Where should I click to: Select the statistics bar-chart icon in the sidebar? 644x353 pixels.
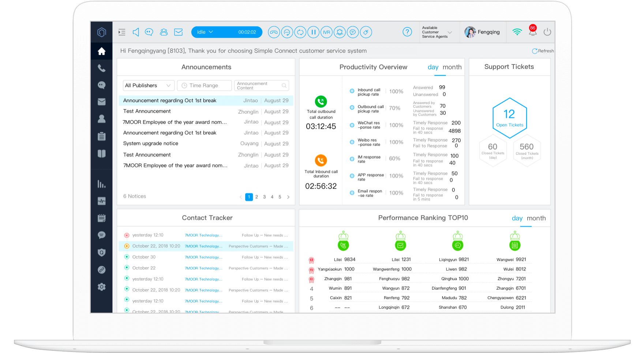[x=101, y=184]
